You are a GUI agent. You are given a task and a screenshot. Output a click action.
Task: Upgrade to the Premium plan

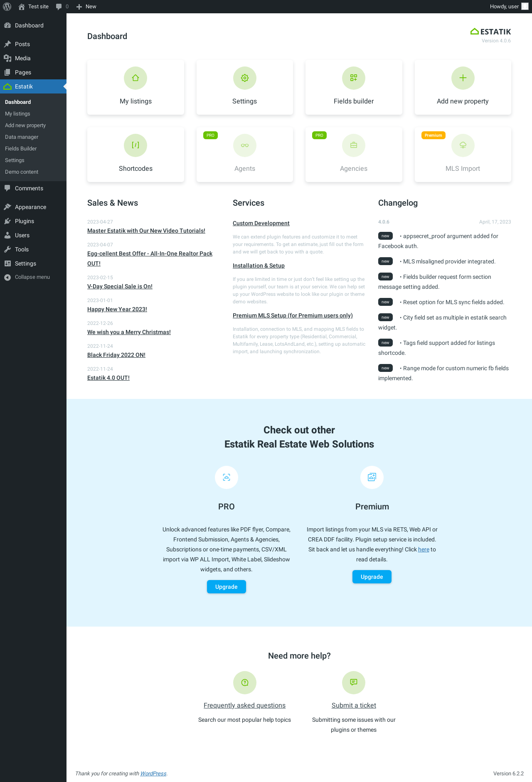(372, 577)
